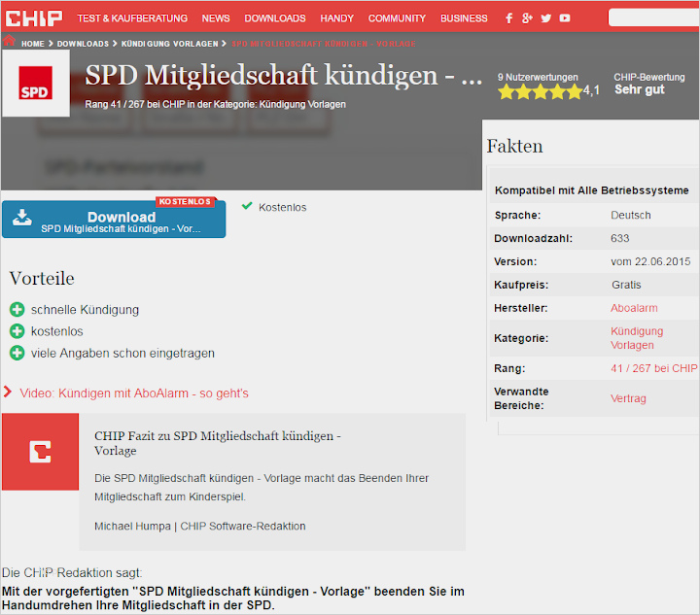The image size is (700, 615).
Task: Click the yellow star rating
Action: tap(541, 92)
